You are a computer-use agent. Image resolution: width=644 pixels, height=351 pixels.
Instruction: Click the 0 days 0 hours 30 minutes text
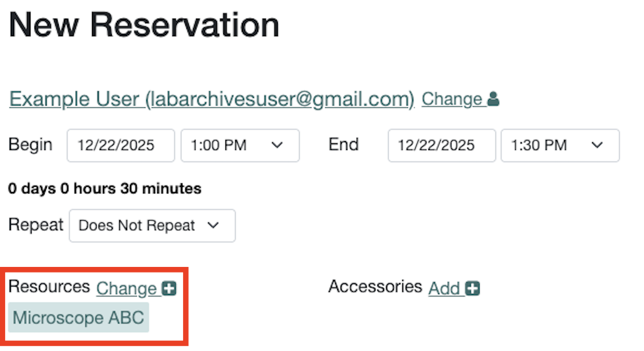[105, 188]
